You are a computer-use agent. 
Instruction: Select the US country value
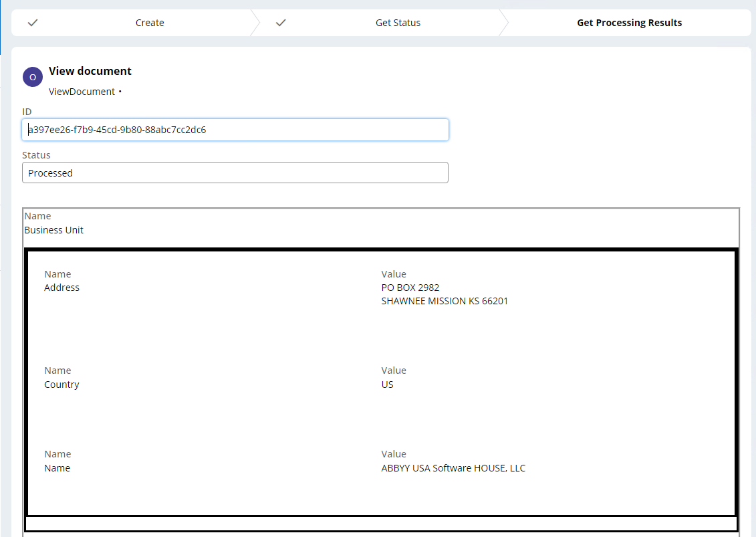[387, 385]
